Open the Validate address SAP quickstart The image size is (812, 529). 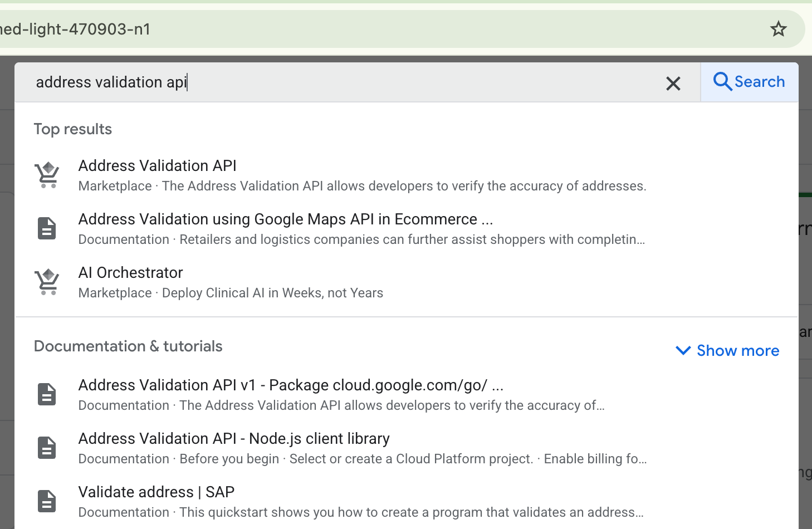pos(156,492)
